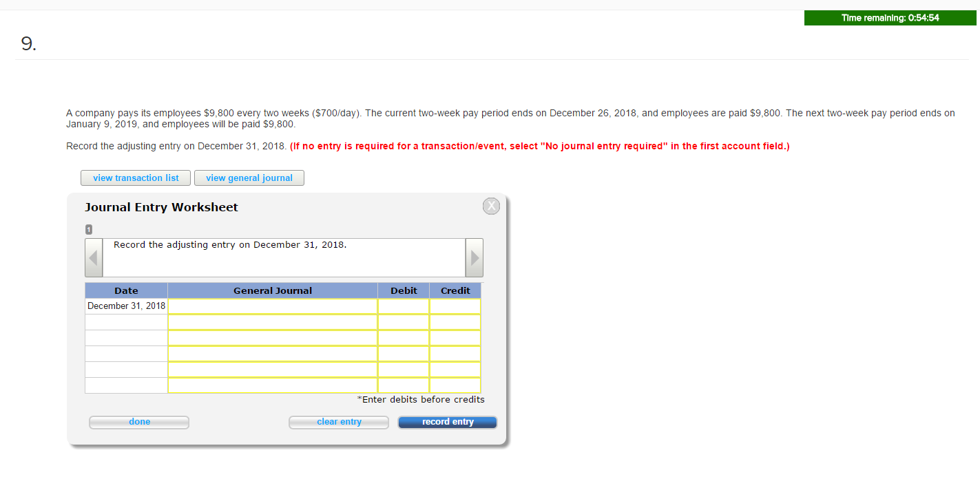Click the Debit column header
The width and height of the screenshot is (980, 501).
click(404, 290)
